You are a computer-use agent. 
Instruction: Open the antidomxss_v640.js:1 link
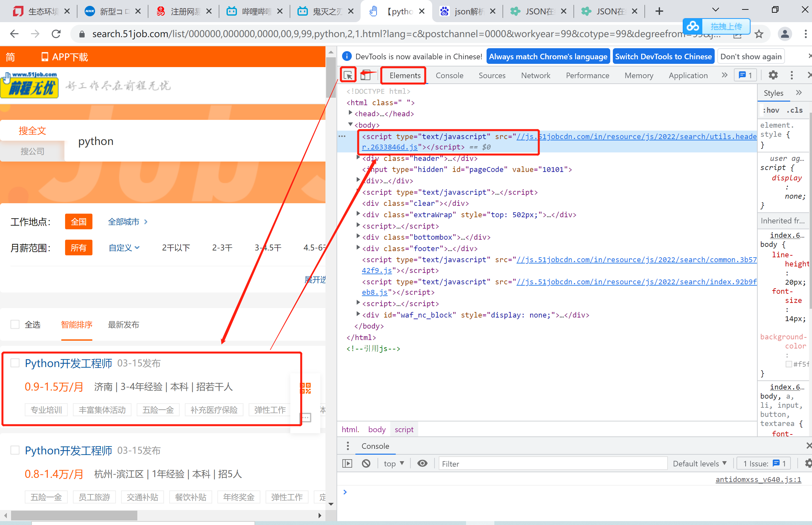pyautogui.click(x=758, y=479)
